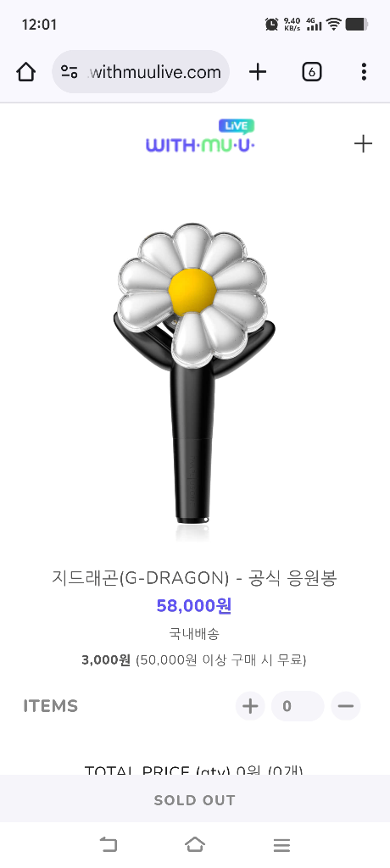
Task: Tap the browser home icon
Action: (x=25, y=72)
